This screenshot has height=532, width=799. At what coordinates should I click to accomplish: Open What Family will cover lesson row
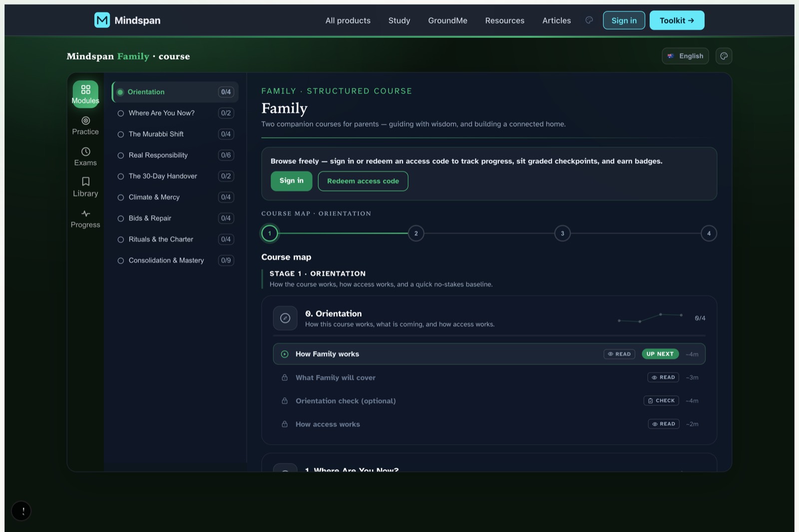click(489, 377)
